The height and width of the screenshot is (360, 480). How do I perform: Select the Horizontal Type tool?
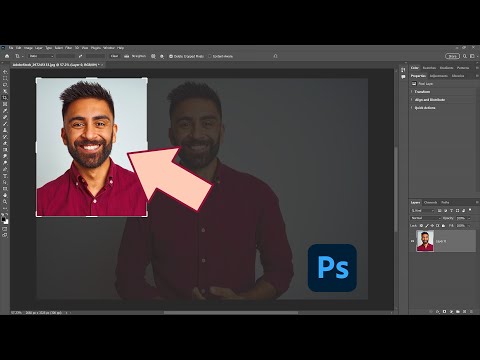(x=5, y=176)
